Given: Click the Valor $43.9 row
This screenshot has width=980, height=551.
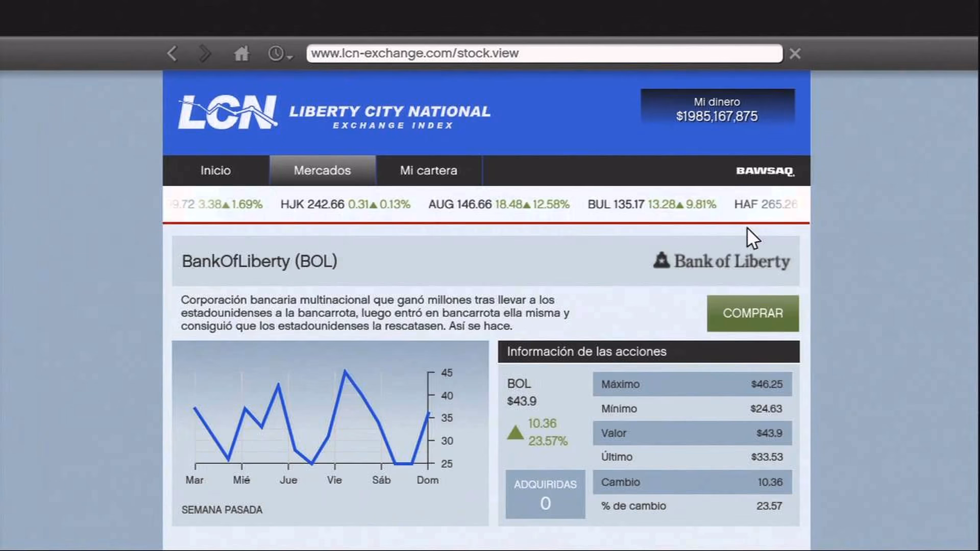Looking at the screenshot, I should click(692, 433).
